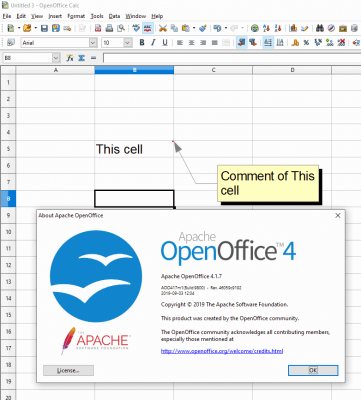Open a file via the folder icon

click(27, 28)
